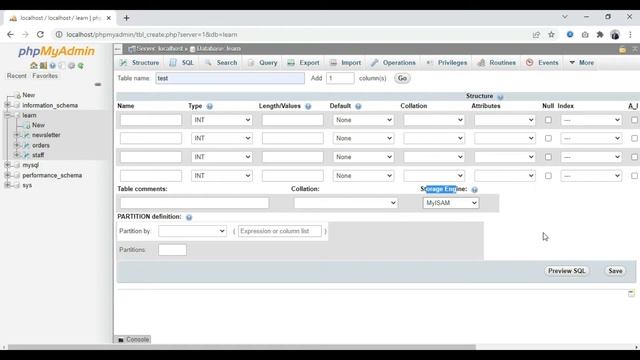Click the Table comments input field
Viewport: 640px width, 360px height.
tap(194, 203)
